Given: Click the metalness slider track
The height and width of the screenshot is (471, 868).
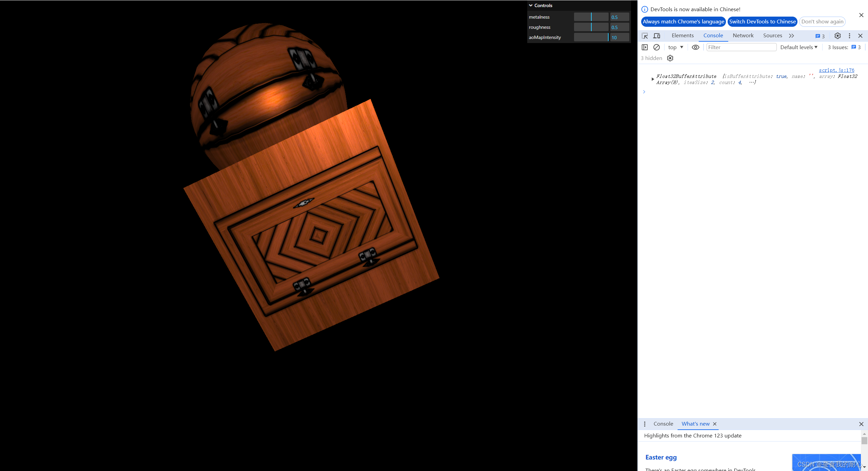Looking at the screenshot, I should coord(591,17).
